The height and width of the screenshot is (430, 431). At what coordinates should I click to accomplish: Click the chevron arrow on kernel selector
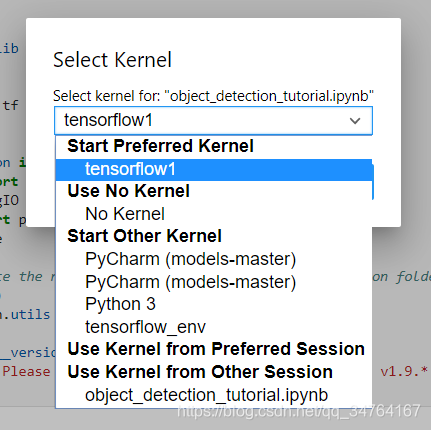click(x=355, y=121)
